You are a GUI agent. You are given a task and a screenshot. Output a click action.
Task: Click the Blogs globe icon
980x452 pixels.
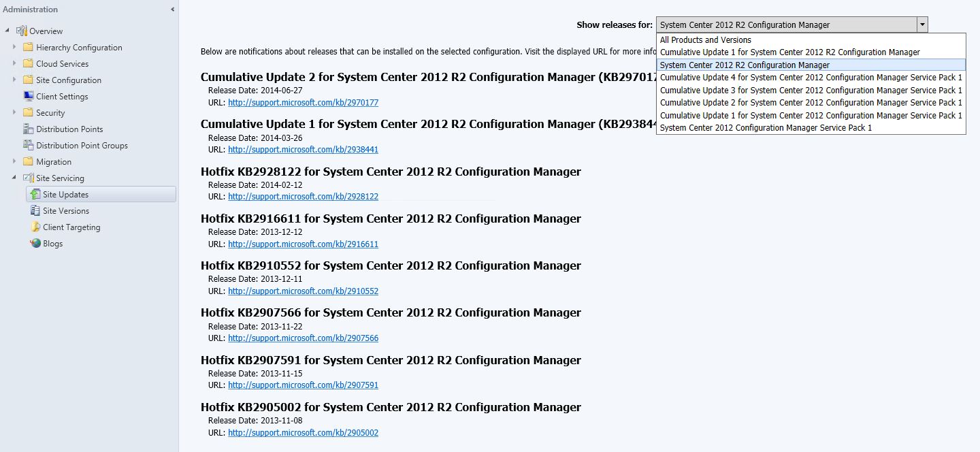pos(35,243)
